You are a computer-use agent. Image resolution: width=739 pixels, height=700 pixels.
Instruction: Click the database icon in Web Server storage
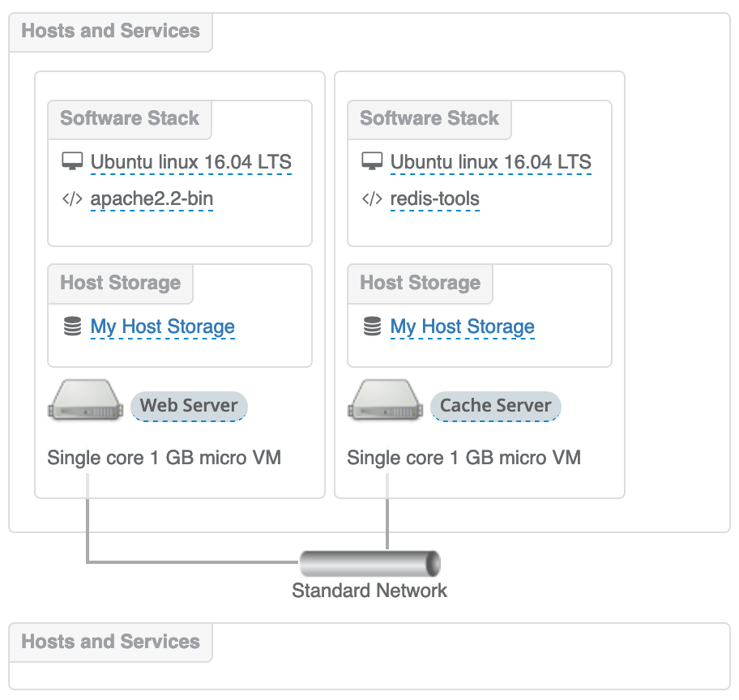click(x=72, y=327)
